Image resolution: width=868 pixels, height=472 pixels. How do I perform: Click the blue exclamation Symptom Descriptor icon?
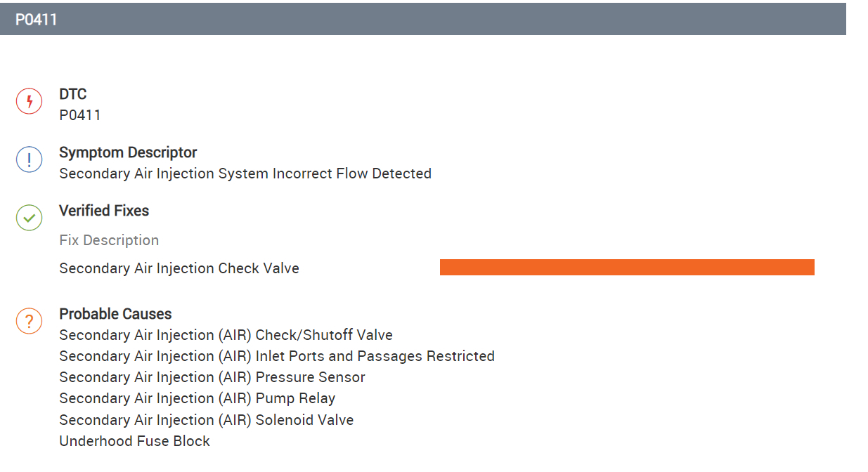29,159
